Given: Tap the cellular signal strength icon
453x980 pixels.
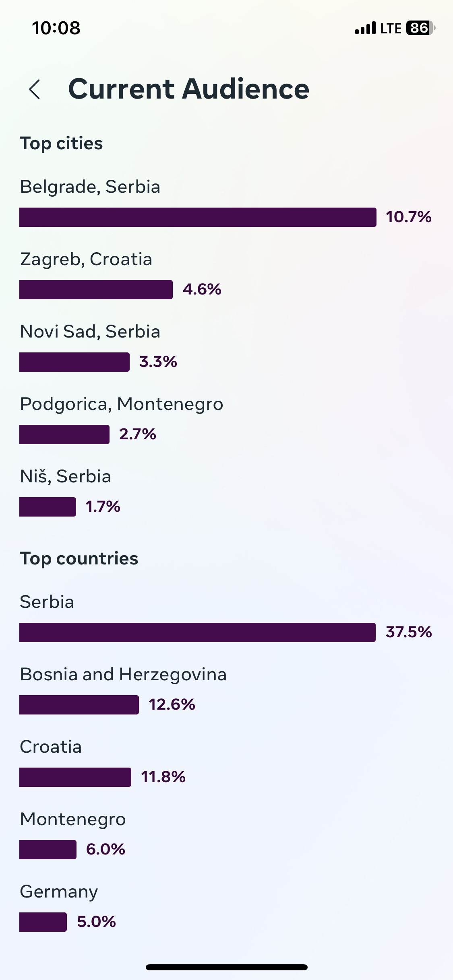Looking at the screenshot, I should click(365, 28).
